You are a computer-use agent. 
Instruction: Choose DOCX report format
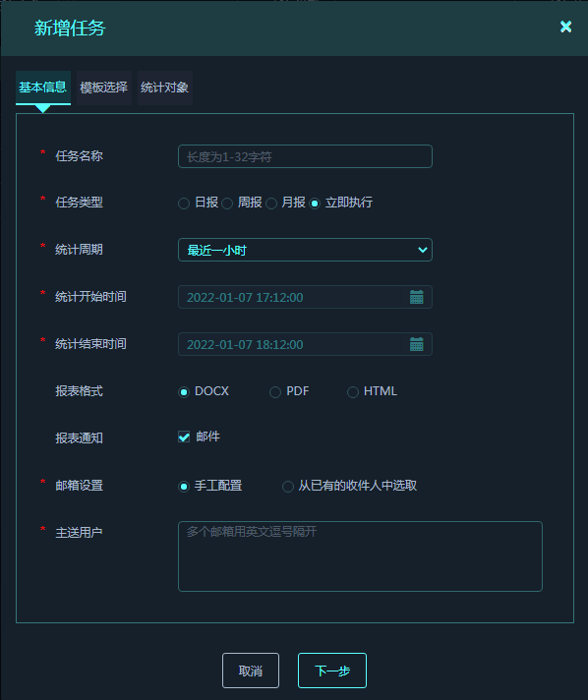pyautogui.click(x=184, y=392)
